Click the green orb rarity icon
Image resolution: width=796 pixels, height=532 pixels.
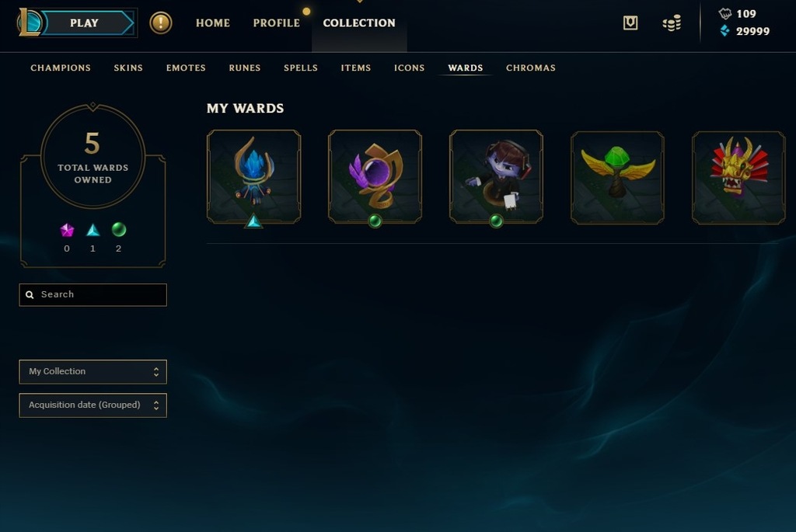(118, 230)
